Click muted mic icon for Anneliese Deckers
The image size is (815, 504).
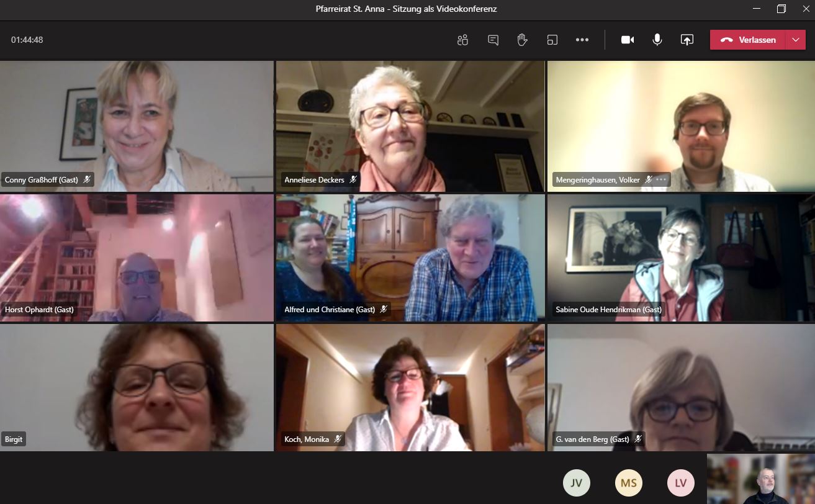point(353,179)
